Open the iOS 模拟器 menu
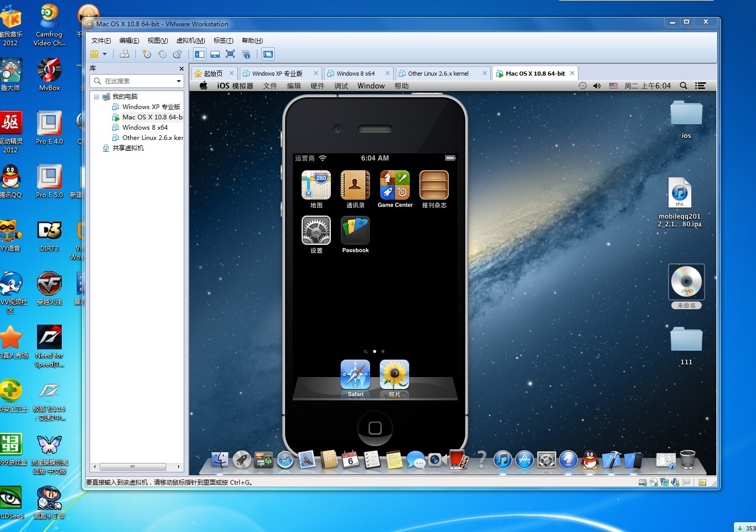Image resolution: width=756 pixels, height=532 pixels. point(235,86)
